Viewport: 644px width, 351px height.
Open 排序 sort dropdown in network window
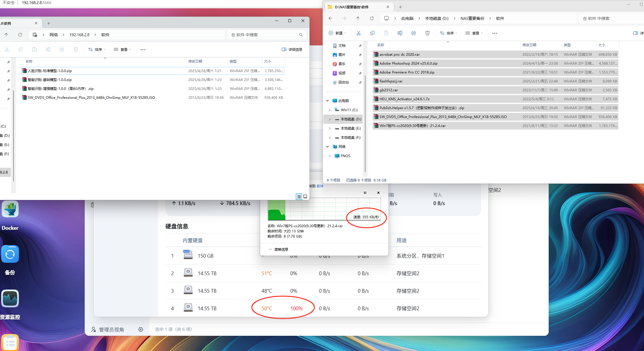pyautogui.click(x=97, y=49)
